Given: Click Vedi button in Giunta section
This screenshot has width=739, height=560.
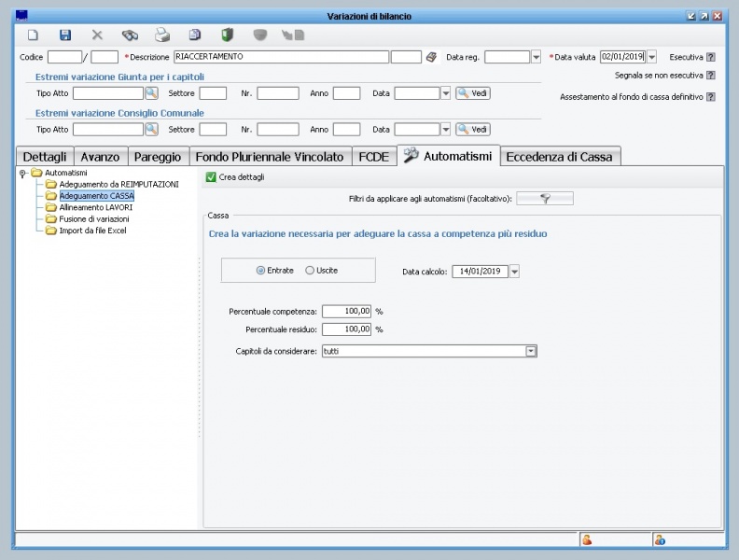Looking at the screenshot, I should (472, 93).
